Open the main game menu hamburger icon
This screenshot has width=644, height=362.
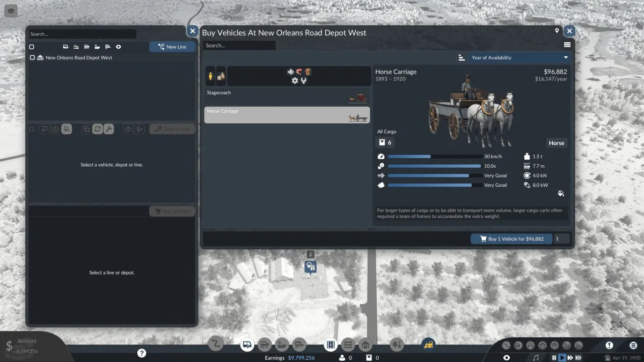point(633,345)
